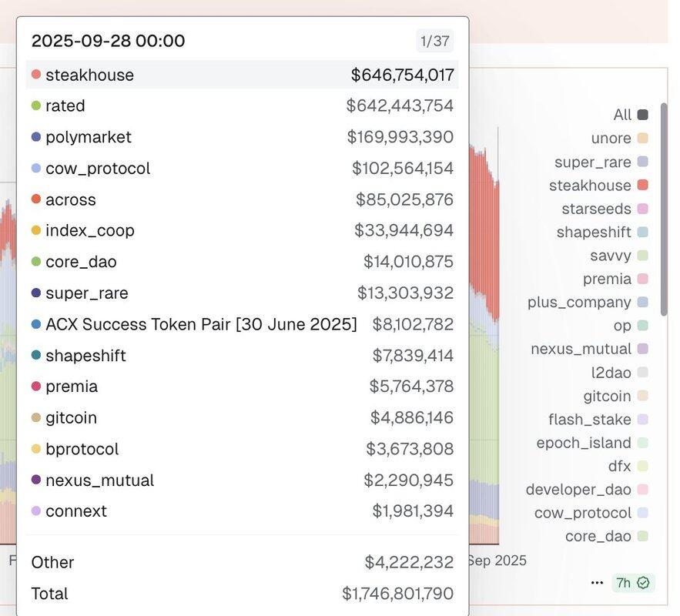The image size is (680, 616).
Task: Toggle super_rare series in legend
Action: pyautogui.click(x=601, y=162)
